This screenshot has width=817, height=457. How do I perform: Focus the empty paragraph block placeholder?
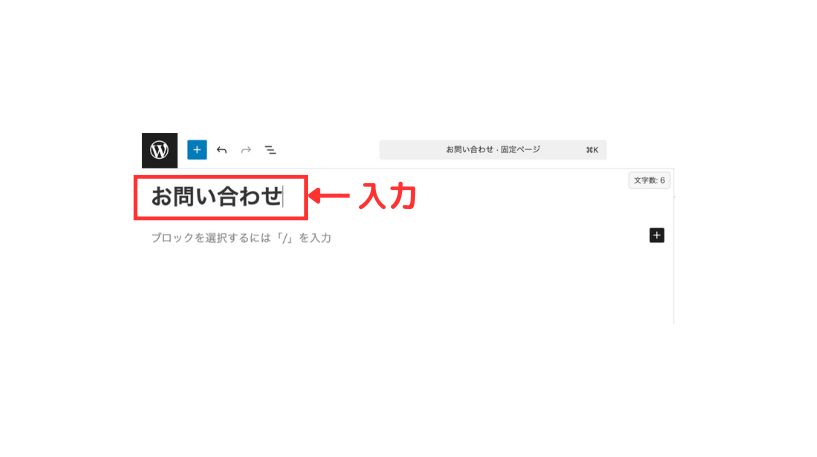(x=241, y=238)
